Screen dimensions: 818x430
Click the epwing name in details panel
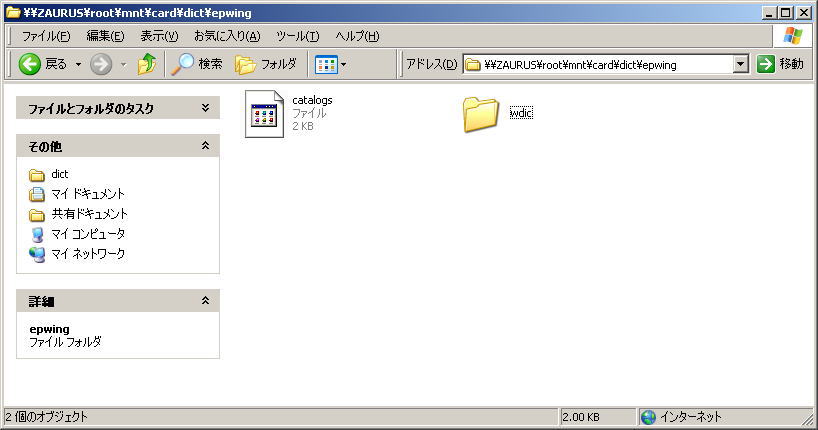click(x=50, y=329)
